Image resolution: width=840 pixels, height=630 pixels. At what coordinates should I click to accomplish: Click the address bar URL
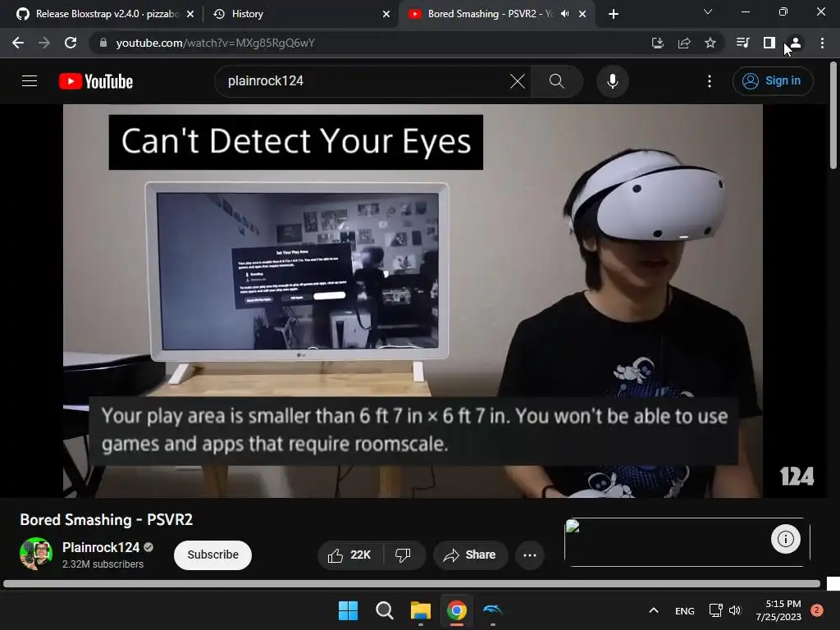[216, 43]
